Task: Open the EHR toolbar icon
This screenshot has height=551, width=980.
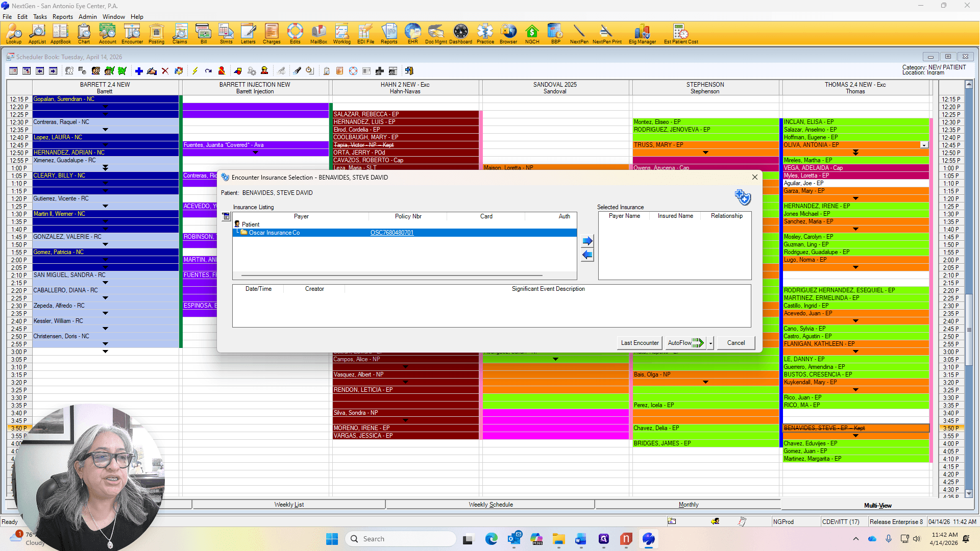Action: (412, 34)
